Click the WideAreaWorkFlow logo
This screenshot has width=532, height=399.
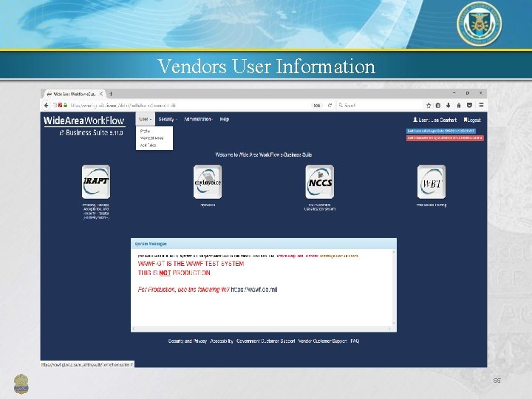coord(84,120)
